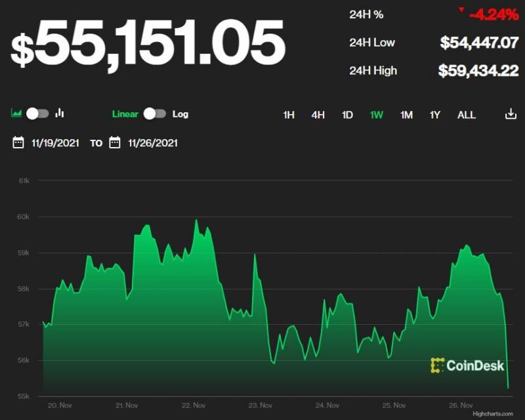
Task: Toggle the Linear/Log scale switch
Action: [155, 114]
